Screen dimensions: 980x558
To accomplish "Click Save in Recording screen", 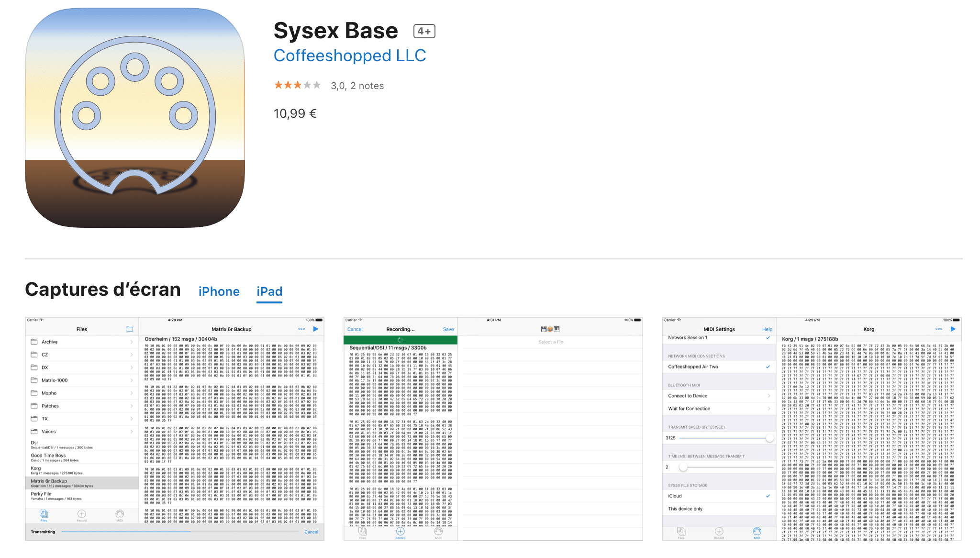I will (x=448, y=329).
